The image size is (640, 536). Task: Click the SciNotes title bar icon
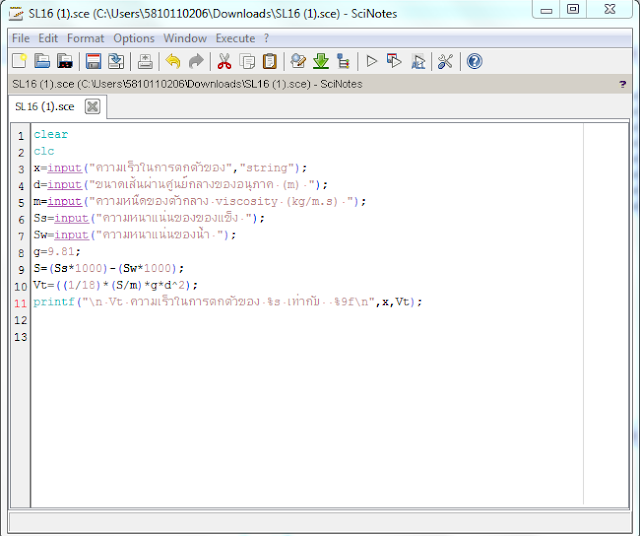pos(16,13)
